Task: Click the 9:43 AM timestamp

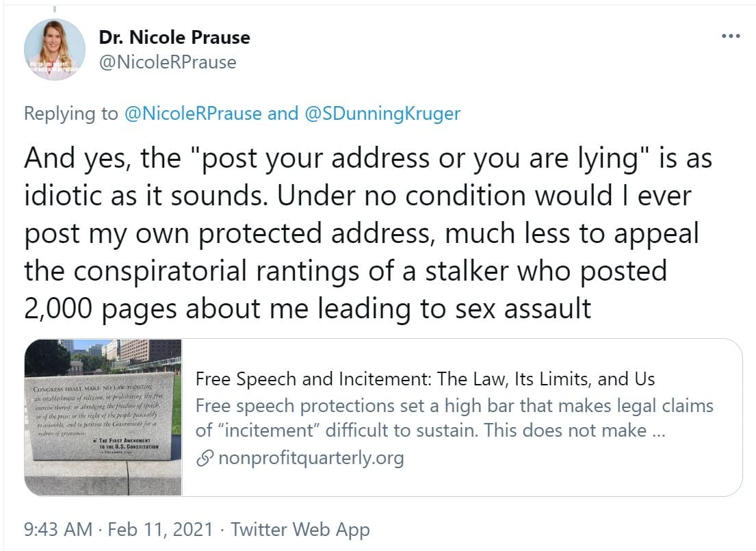Action: [x=57, y=529]
